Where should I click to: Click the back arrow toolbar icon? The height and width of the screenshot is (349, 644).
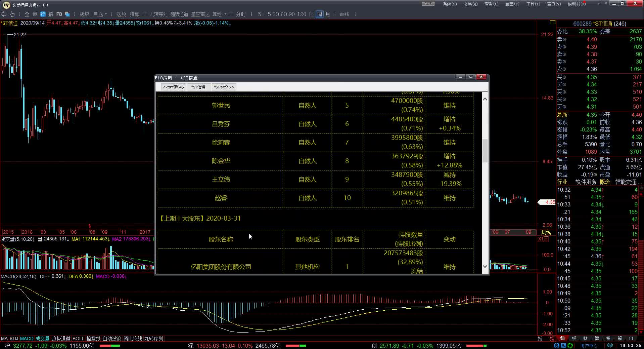(x=4, y=14)
